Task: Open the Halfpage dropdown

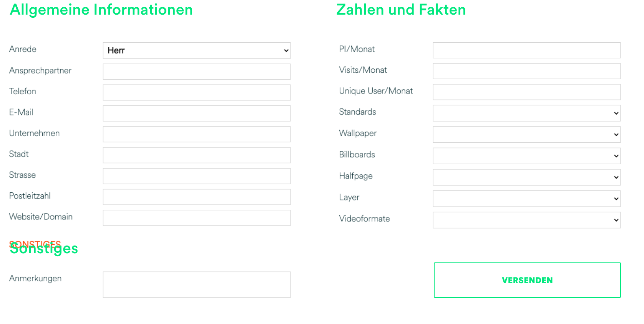Action: click(526, 177)
